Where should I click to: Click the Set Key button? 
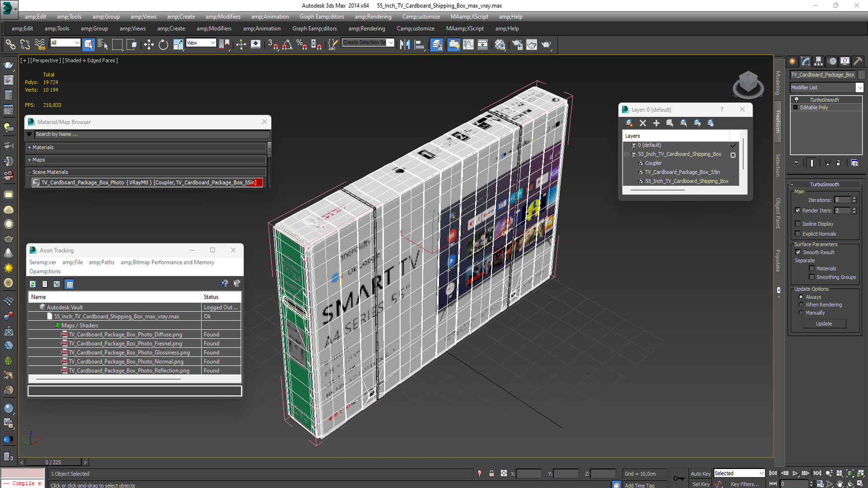tap(701, 484)
